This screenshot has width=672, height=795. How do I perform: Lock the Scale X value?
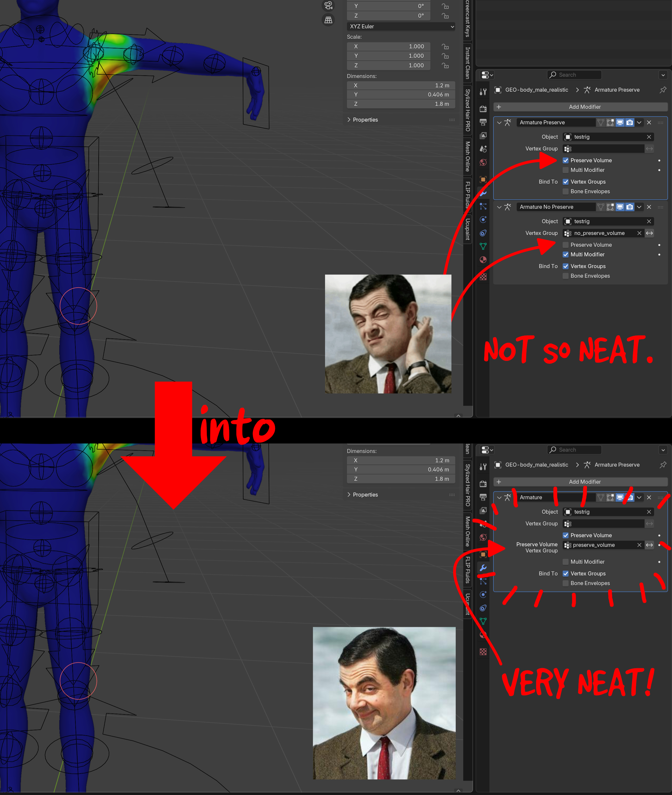pyautogui.click(x=445, y=47)
